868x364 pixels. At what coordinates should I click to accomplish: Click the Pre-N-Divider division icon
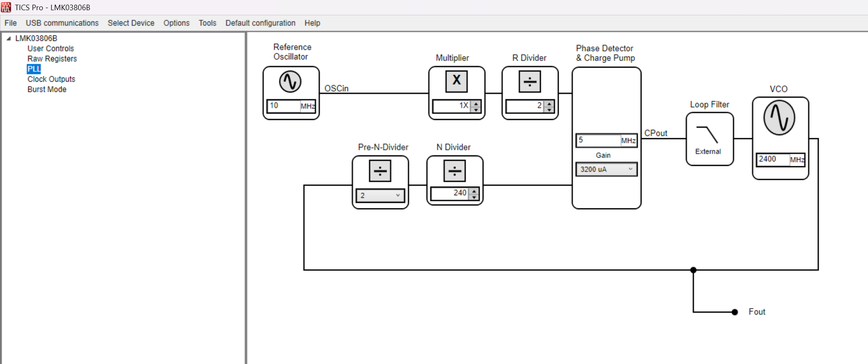tap(380, 171)
